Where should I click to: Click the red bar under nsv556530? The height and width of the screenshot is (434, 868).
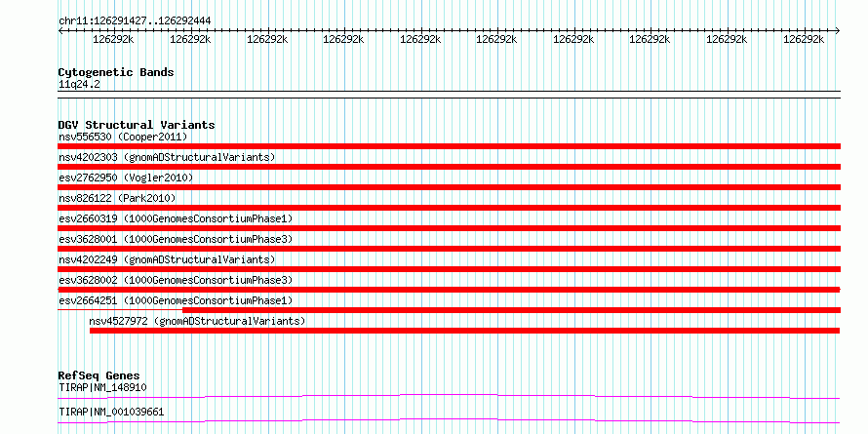pos(449,146)
